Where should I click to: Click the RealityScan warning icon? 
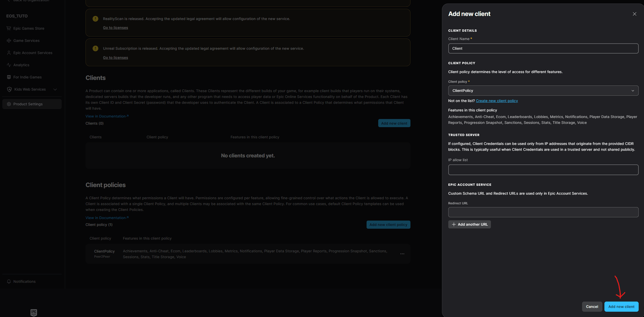pyautogui.click(x=95, y=18)
